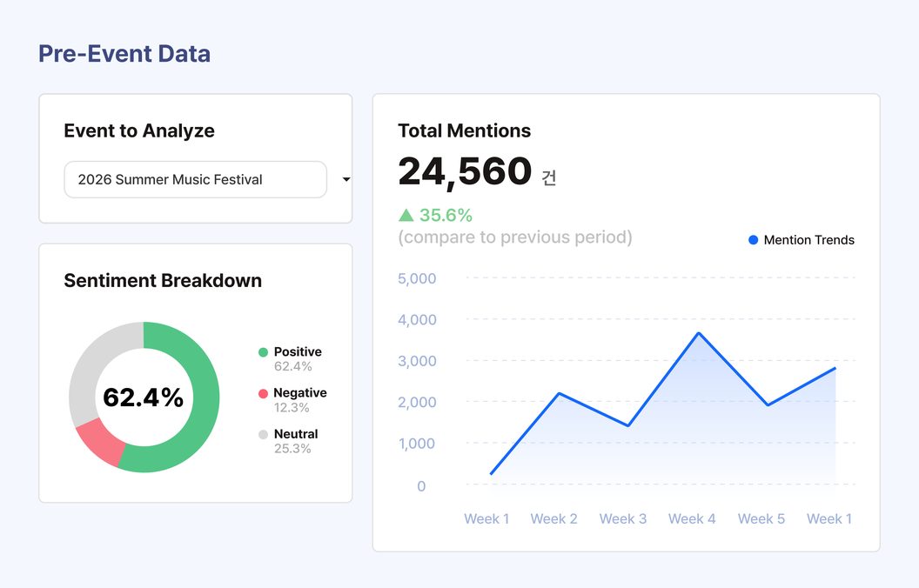Click the 3,000 y-axis label
Screen dimensions: 919x588
(418, 361)
